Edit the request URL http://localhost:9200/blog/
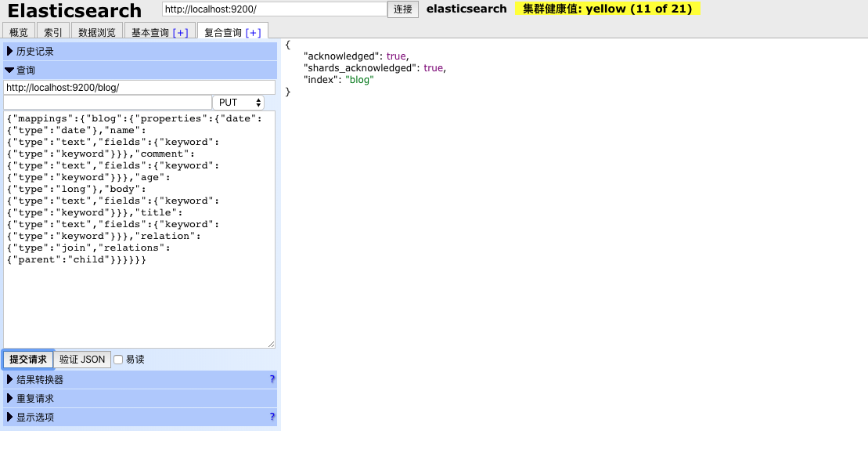 click(x=139, y=88)
